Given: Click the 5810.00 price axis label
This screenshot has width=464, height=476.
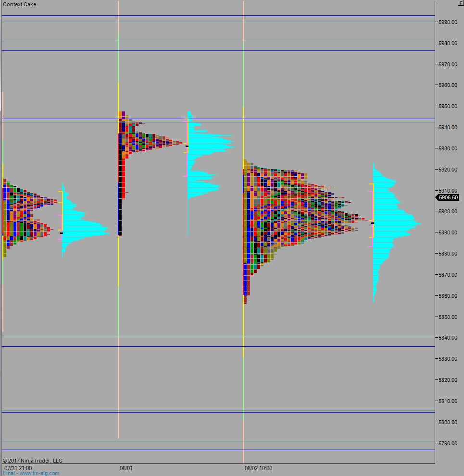Looking at the screenshot, I should 448,401.
